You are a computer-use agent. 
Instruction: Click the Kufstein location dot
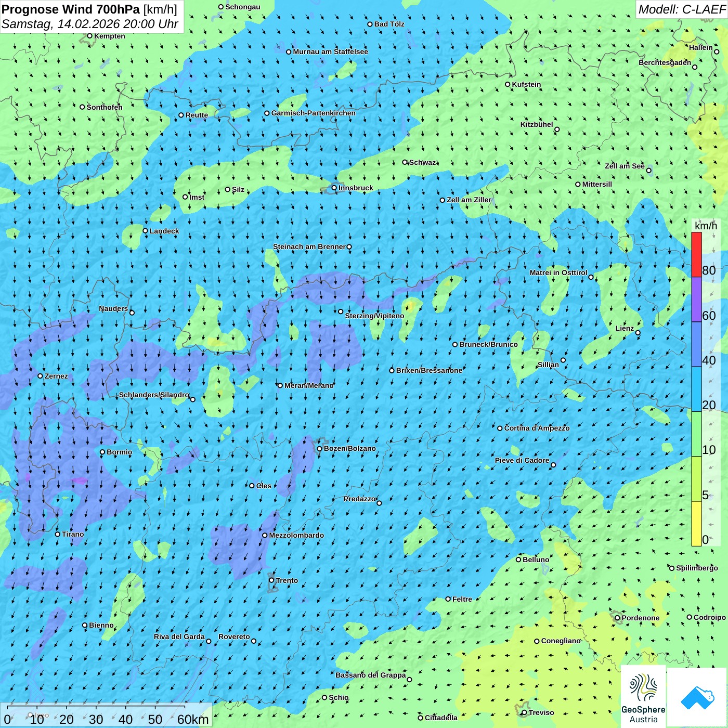tap(508, 84)
